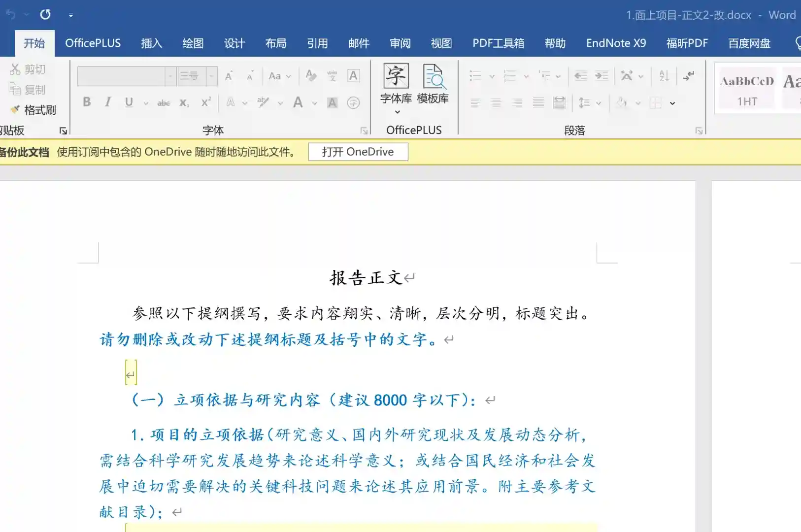Screen dimensions: 801x532
Task: Switch to the 插入 tab
Action: 151,43
